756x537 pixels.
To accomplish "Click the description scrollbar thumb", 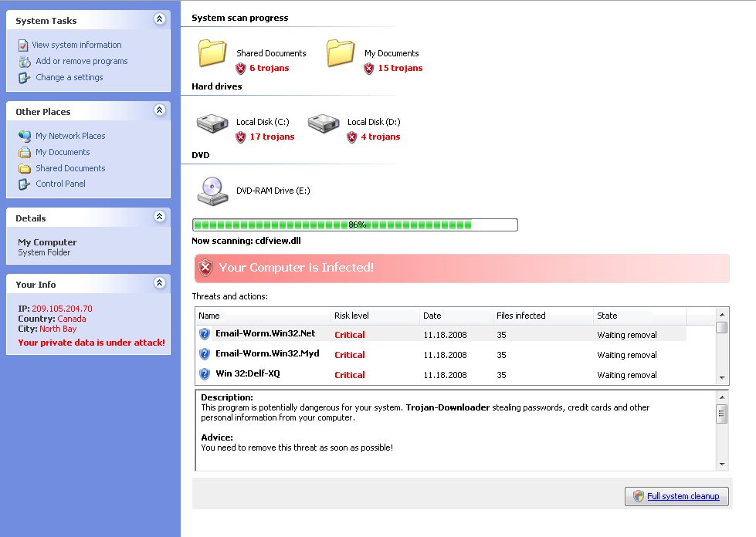I will 722,414.
